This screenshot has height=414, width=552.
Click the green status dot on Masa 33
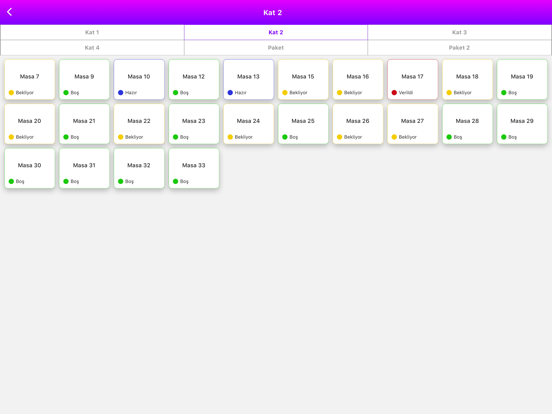[175, 181]
